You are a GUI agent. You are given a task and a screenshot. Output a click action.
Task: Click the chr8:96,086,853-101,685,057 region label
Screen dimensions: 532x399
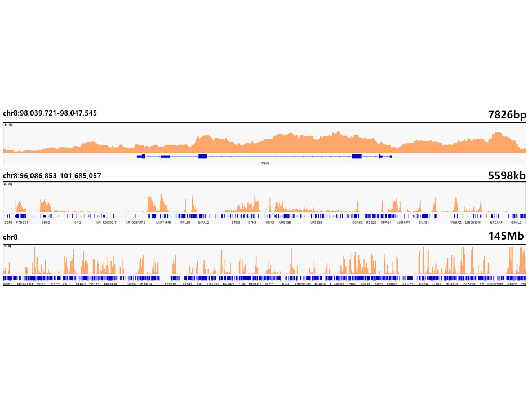[x=52, y=176]
